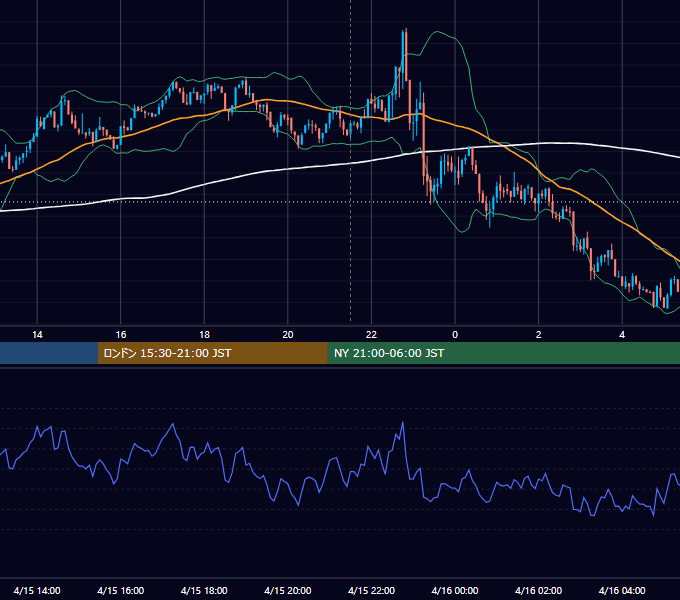
Task: Click the 4/16 00:00 date label
Action: pyautogui.click(x=455, y=590)
